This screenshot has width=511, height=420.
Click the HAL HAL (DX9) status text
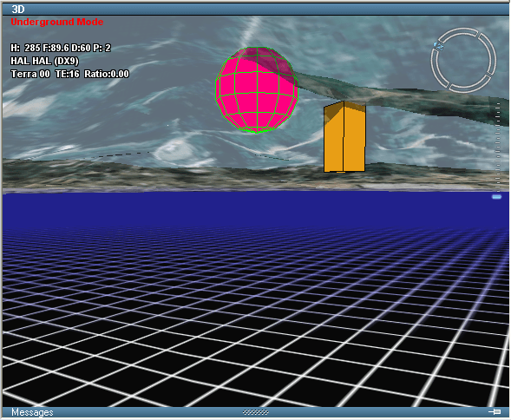[44, 61]
